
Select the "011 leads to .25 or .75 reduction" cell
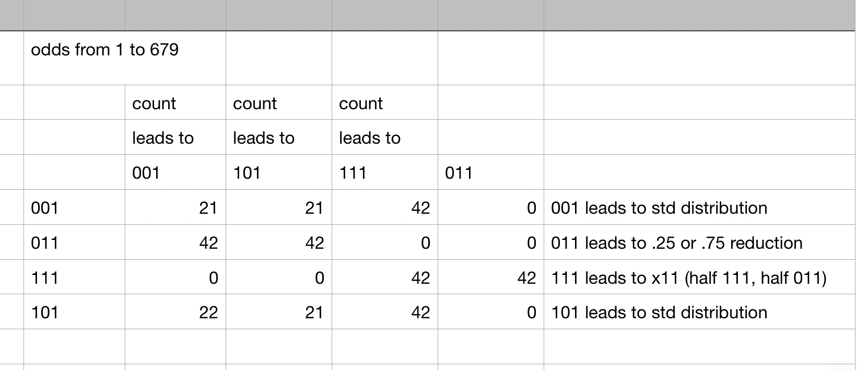(x=676, y=243)
